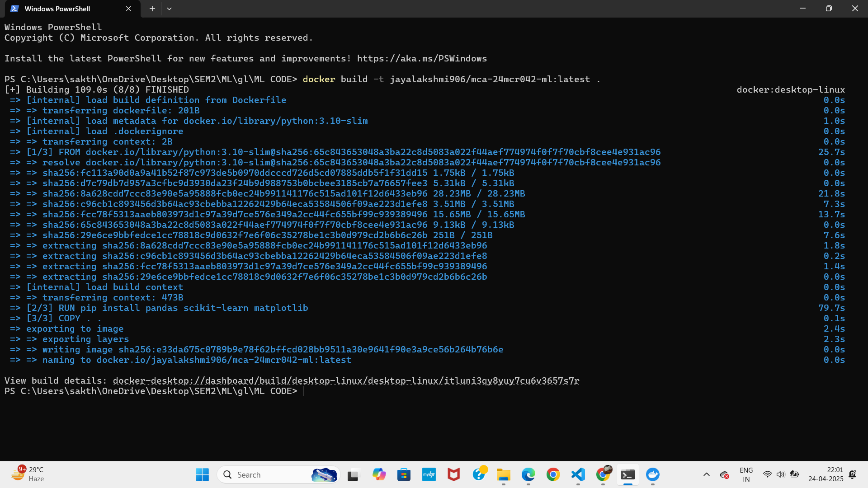The image size is (868, 488).
Task: Open Google Chrome from the taskbar
Action: tap(553, 474)
